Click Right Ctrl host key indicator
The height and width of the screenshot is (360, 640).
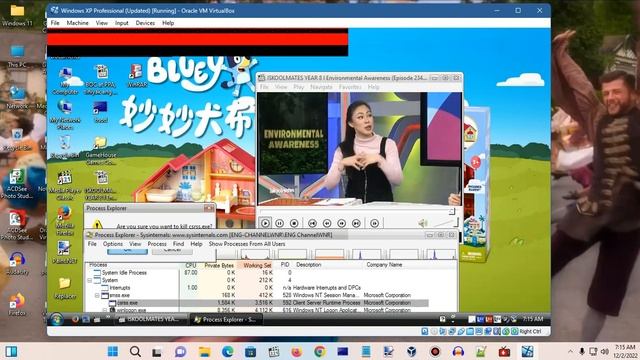[530, 331]
